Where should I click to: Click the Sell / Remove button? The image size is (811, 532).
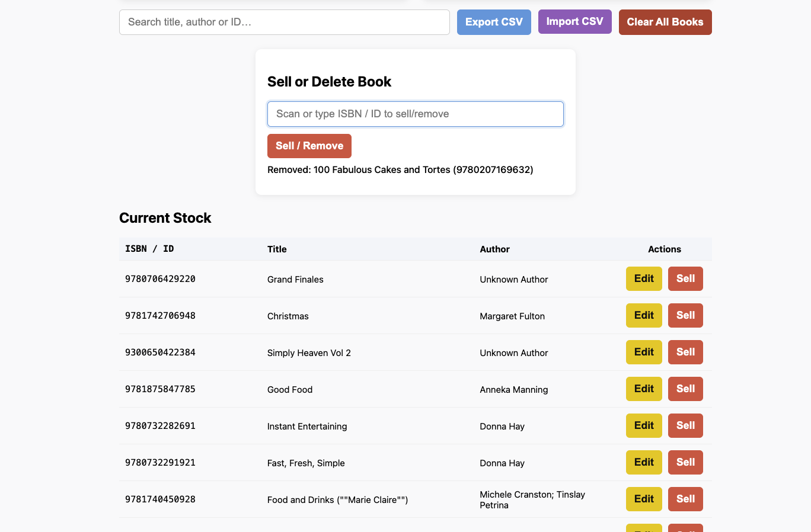point(309,146)
